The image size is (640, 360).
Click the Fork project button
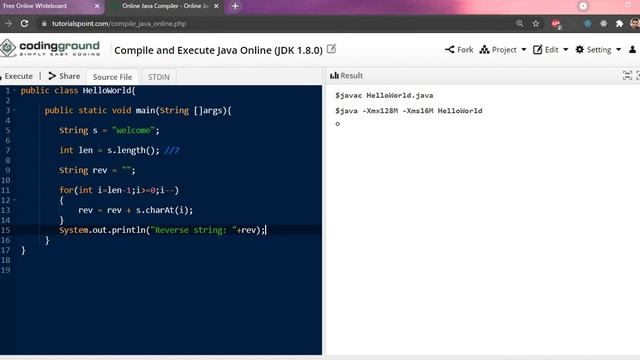459,50
